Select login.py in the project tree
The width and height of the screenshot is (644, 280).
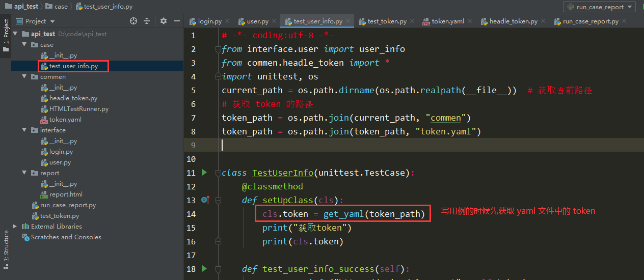point(61,152)
